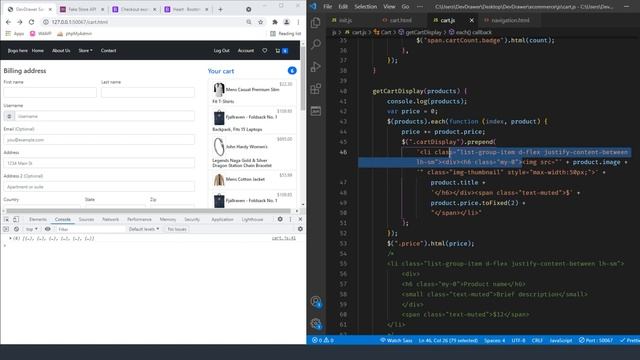Click the No Issues button in console
The height and width of the screenshot is (360, 640).
pos(177,229)
